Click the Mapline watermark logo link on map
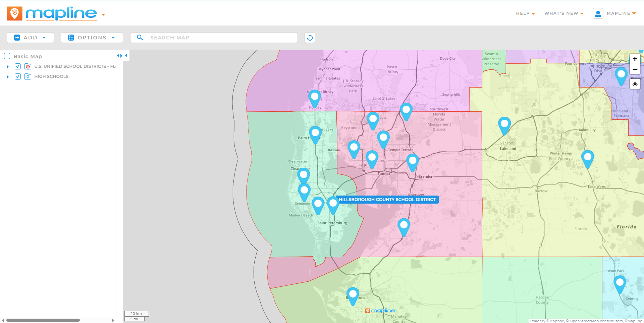 [x=380, y=311]
